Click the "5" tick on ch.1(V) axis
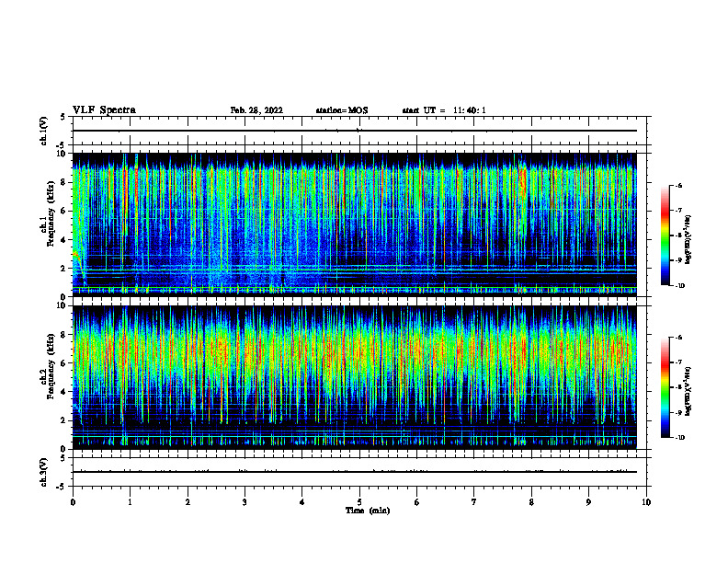The width and height of the screenshot is (728, 563). click(63, 117)
